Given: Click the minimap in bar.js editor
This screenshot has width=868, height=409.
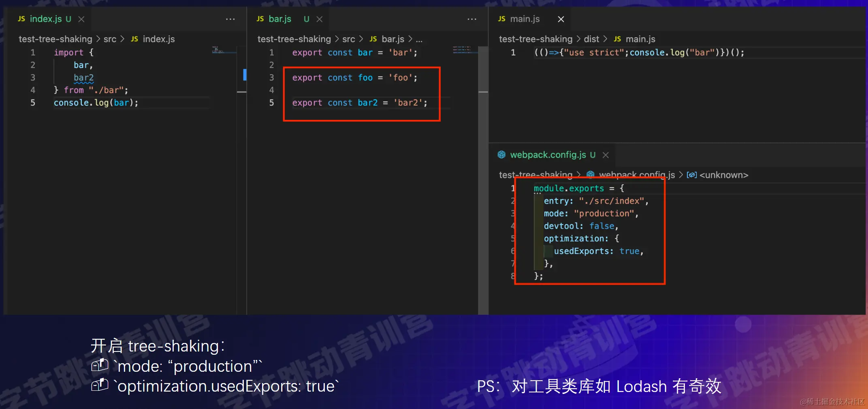Looking at the screenshot, I should tap(465, 50).
